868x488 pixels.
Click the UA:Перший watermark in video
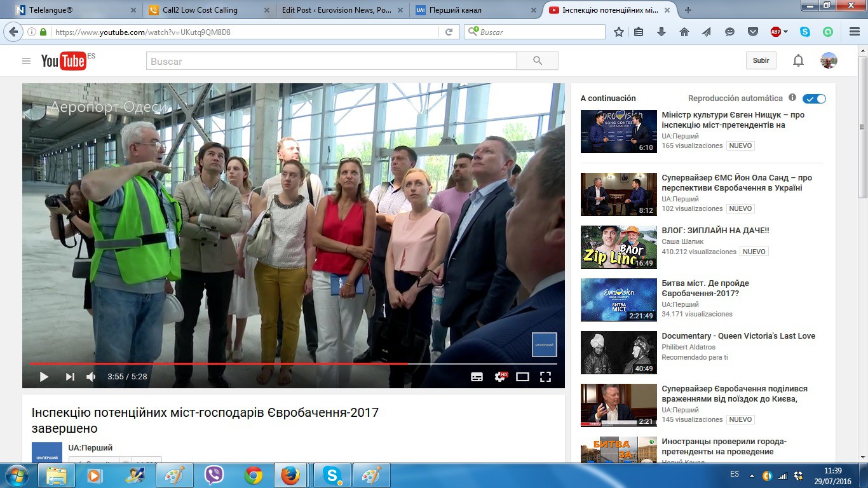(545, 344)
